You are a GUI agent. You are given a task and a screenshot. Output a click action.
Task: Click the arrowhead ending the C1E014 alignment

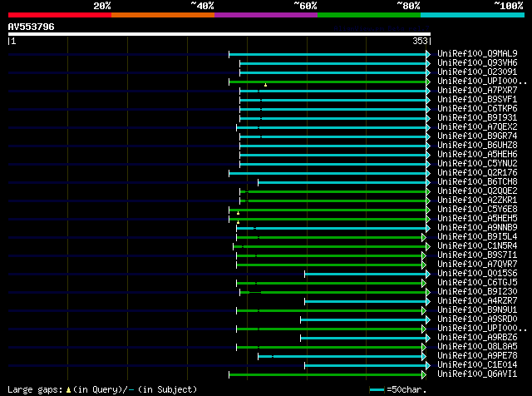[x=428, y=366]
